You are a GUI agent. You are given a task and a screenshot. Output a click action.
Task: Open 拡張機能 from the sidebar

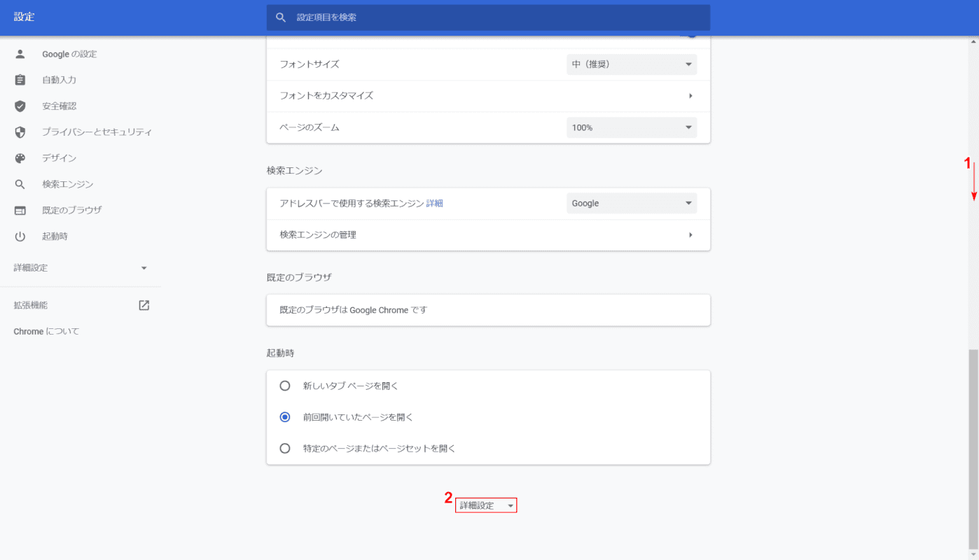point(31,305)
